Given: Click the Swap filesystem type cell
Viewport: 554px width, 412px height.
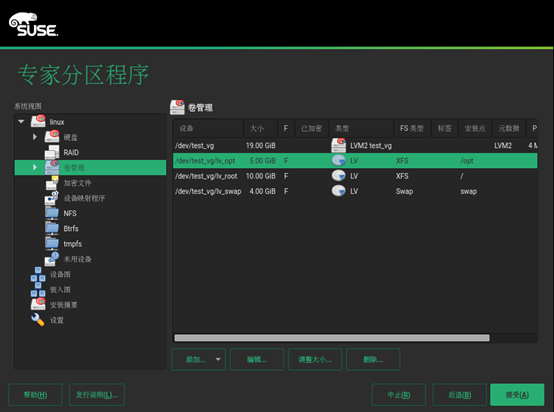Looking at the screenshot, I should click(x=404, y=191).
